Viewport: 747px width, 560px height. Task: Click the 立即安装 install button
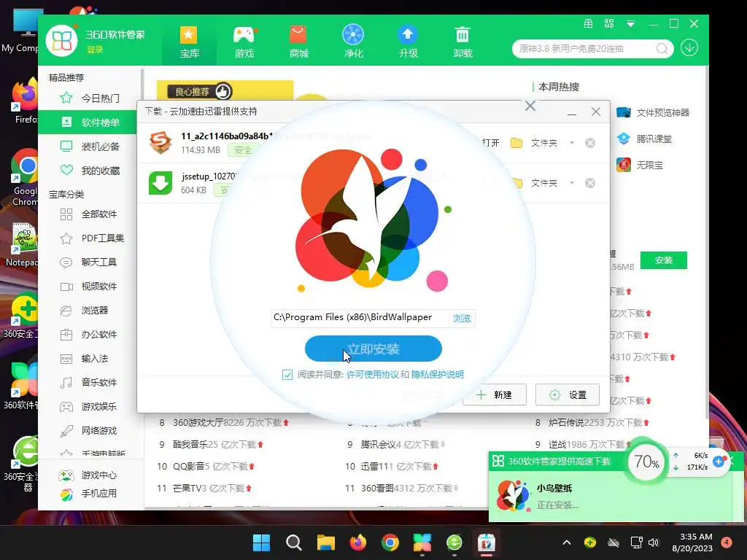click(373, 349)
